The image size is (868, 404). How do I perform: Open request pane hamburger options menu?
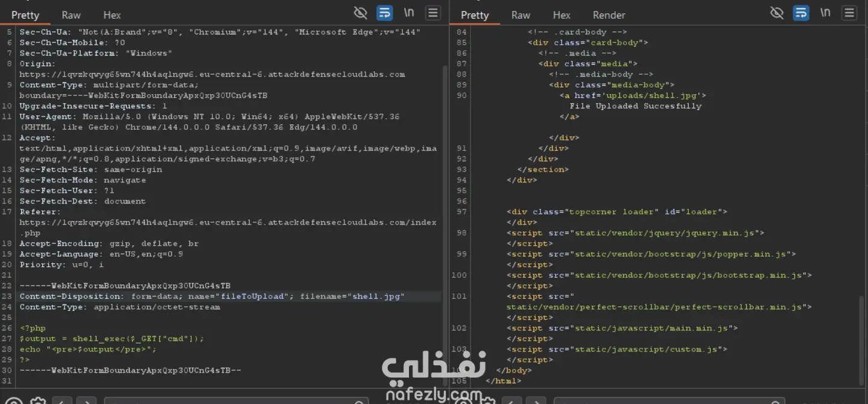pos(432,13)
